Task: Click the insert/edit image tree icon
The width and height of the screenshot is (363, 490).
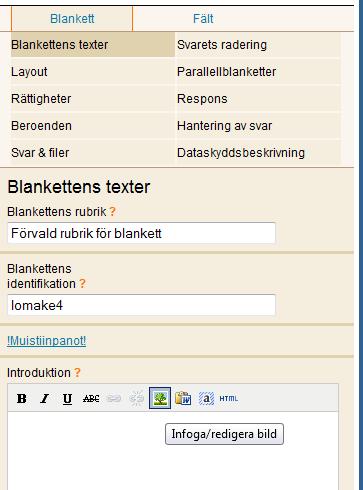Action: click(x=160, y=398)
